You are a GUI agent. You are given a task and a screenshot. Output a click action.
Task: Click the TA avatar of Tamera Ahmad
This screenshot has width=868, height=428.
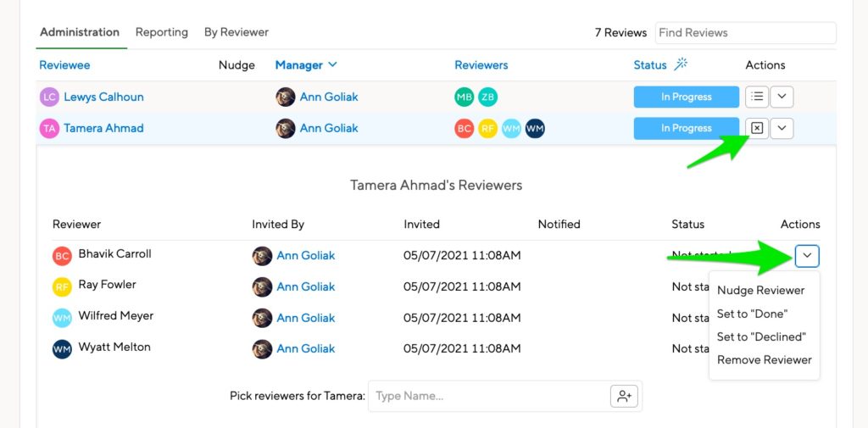tap(49, 129)
